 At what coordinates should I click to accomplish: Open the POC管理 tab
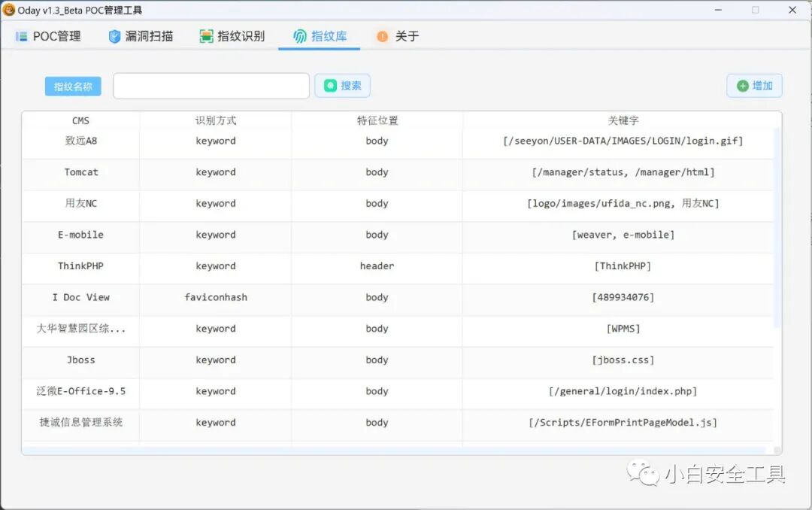47,36
